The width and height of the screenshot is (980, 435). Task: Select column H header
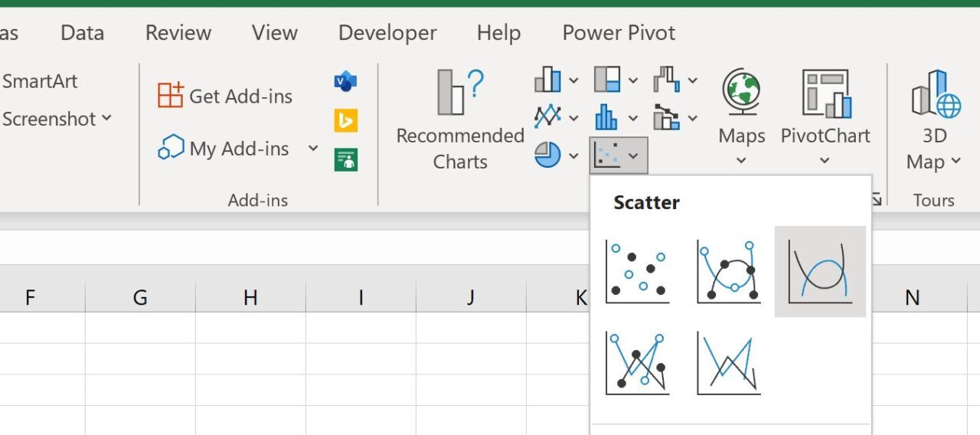pos(250,297)
